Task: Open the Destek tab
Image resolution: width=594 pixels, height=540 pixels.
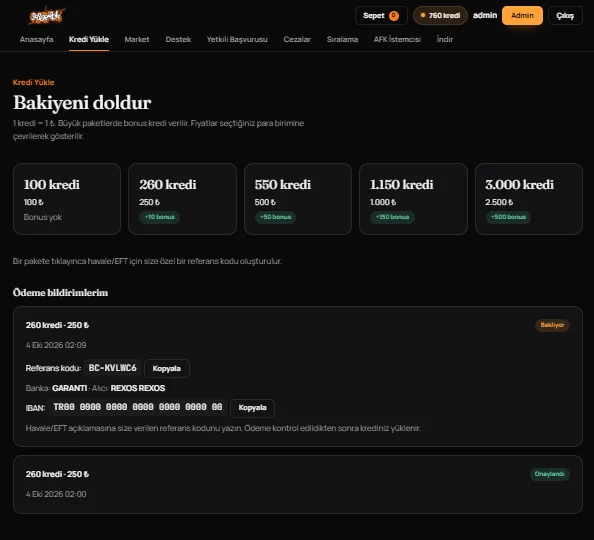Action: point(178,39)
